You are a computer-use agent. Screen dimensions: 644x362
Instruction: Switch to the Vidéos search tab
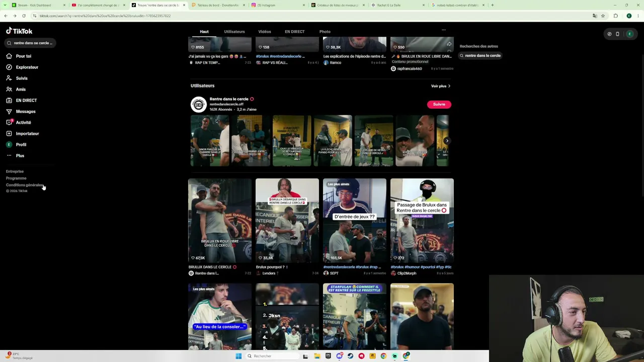(265, 32)
